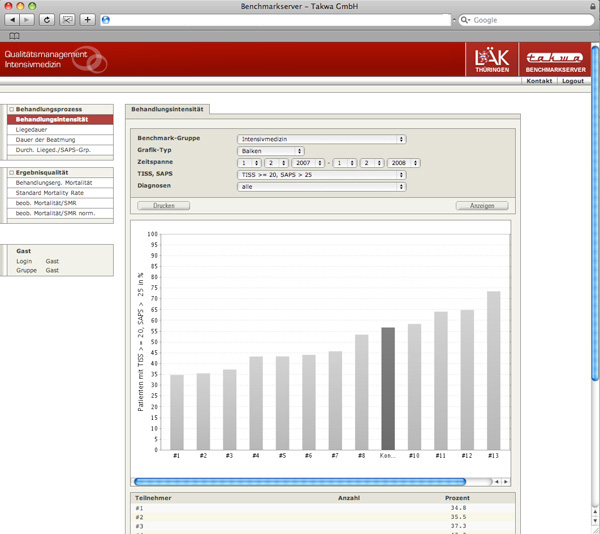
Task: Click the browser forward arrow button
Action: pyautogui.click(x=28, y=20)
